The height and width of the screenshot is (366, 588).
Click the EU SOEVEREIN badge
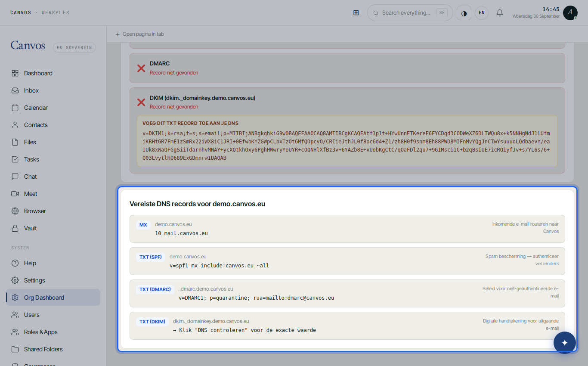(x=74, y=47)
